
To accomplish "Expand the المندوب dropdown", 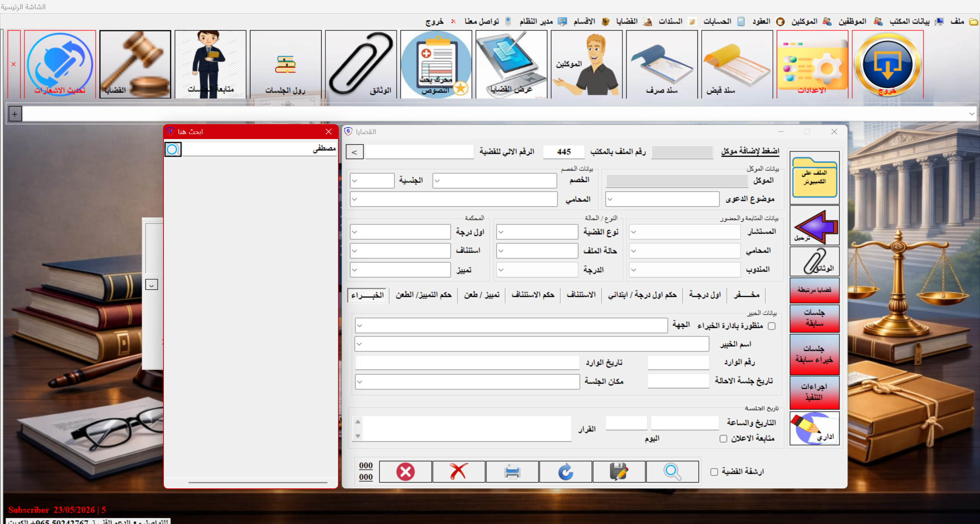I will pos(634,270).
